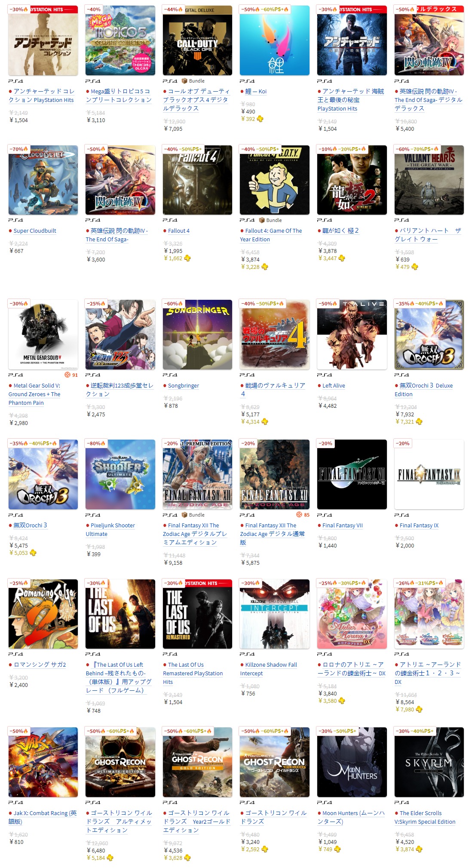Click the PS4 logo under Songbringer cover
Viewport: 472px width, 868px height.
(170, 375)
